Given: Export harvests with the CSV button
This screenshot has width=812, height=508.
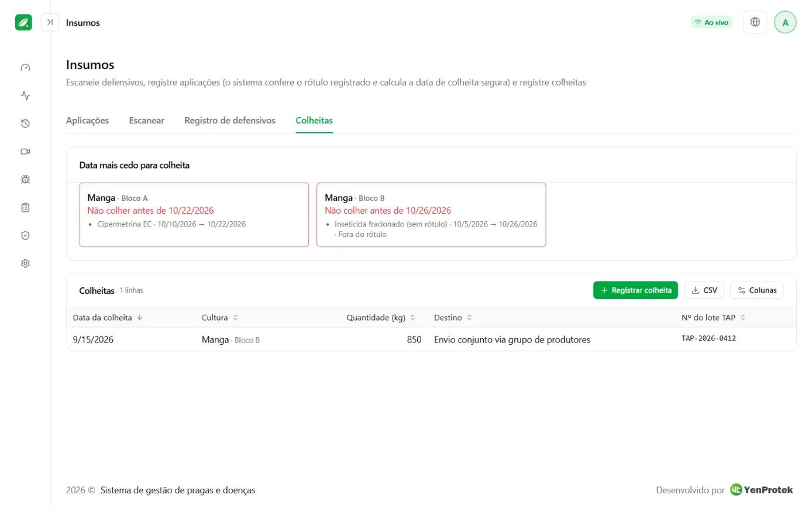Looking at the screenshot, I should click(704, 290).
